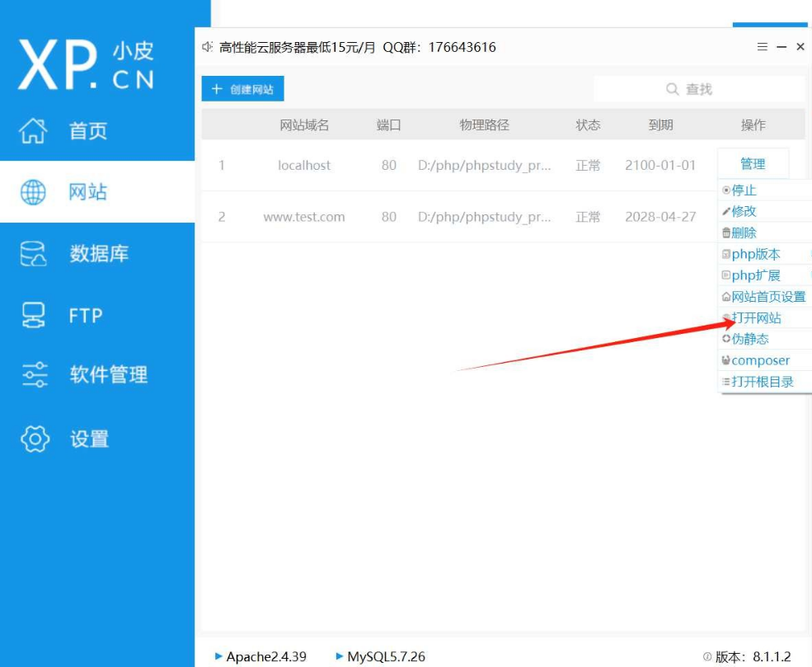Click the 管理 manage button for localhost
This screenshot has height=667, width=812.
[753, 164]
